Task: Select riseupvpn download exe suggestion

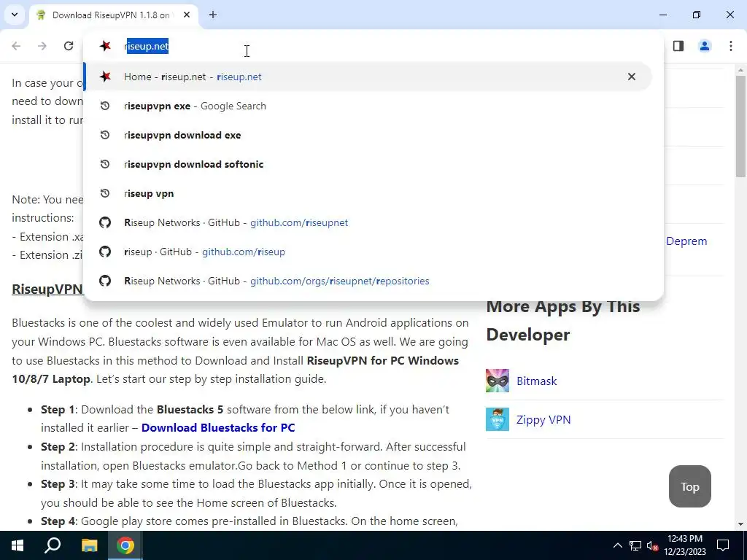Action: (368, 135)
